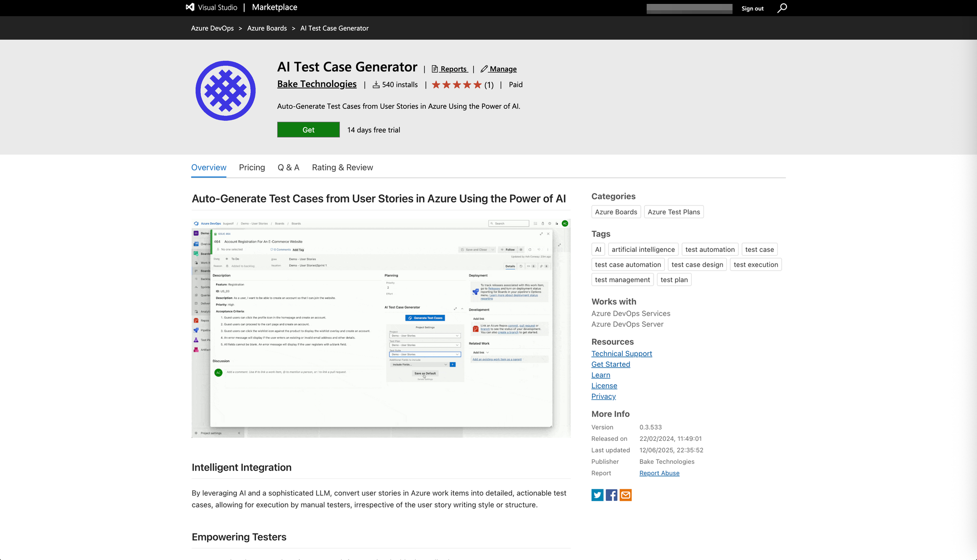Image resolution: width=977 pixels, height=560 pixels.
Task: Click the 'test case' tag
Action: [x=760, y=249]
